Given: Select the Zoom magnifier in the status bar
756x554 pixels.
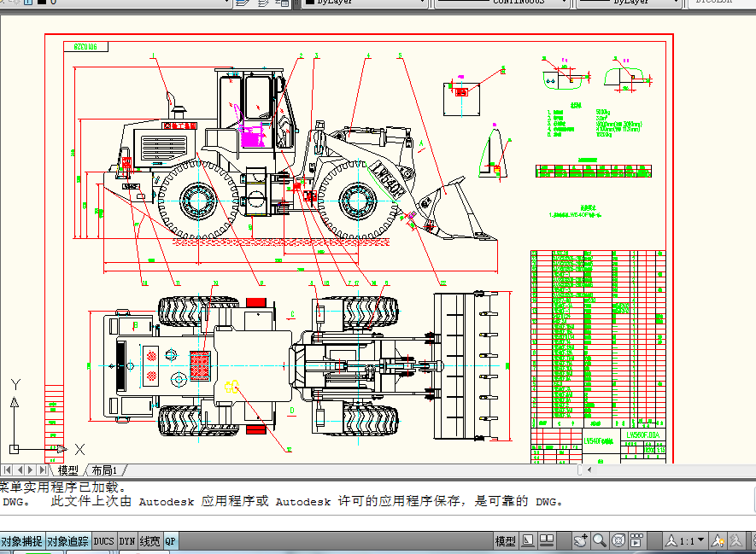Looking at the screenshot, I should pos(598,540).
